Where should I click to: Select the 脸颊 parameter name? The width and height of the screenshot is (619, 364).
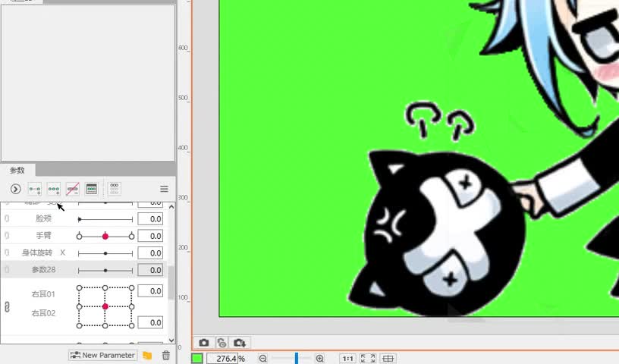tap(43, 218)
